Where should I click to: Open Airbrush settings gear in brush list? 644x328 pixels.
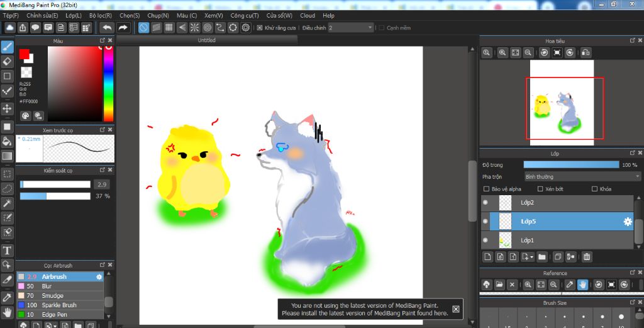click(x=99, y=277)
